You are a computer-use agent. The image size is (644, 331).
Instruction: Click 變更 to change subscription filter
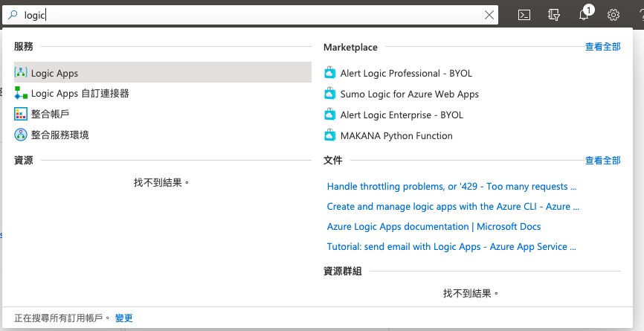(123, 318)
